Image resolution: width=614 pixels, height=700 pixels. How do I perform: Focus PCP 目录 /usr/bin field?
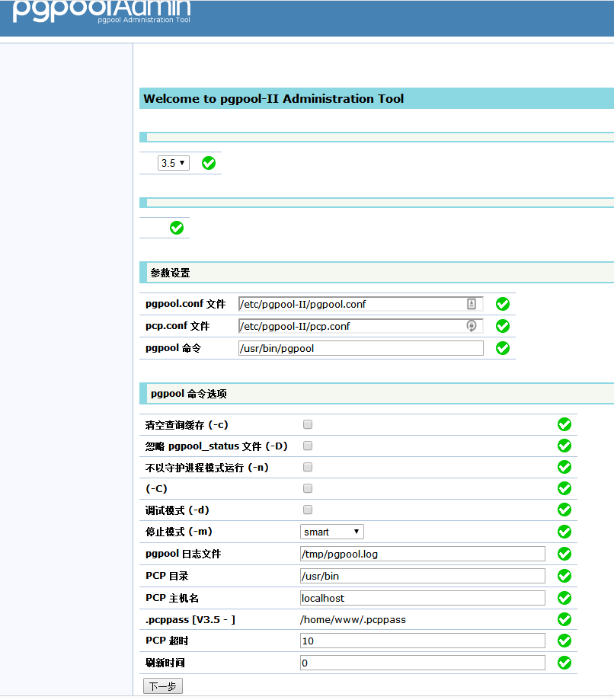pos(423,576)
